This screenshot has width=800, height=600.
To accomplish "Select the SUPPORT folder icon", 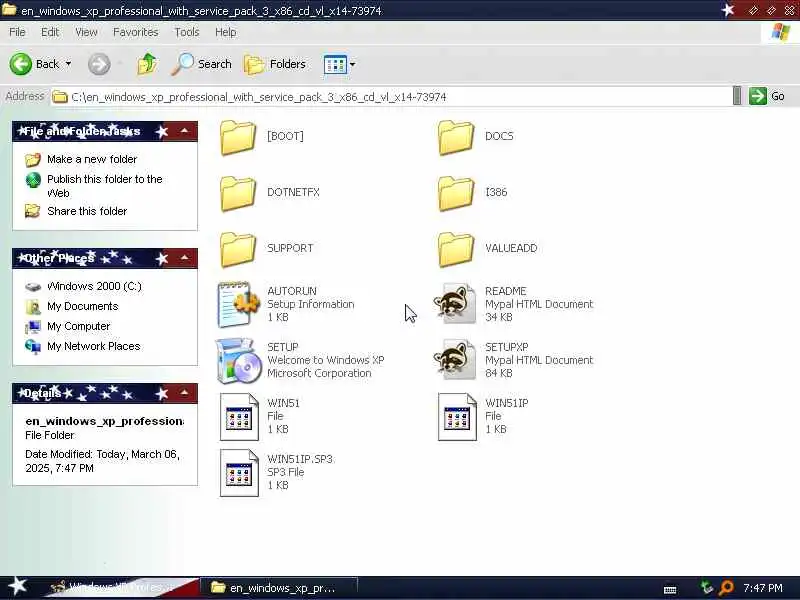I will pyautogui.click(x=238, y=249).
